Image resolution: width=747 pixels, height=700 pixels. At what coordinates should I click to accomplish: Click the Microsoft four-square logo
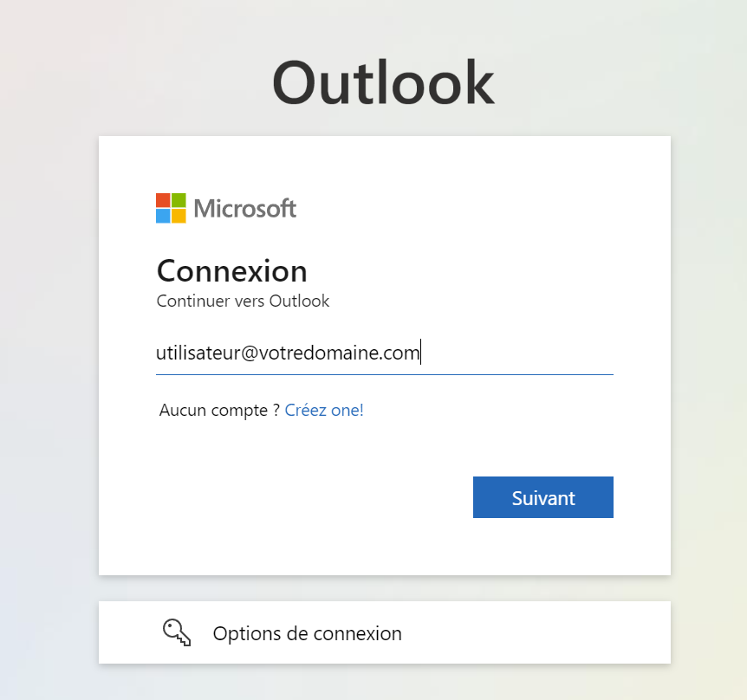(x=171, y=208)
